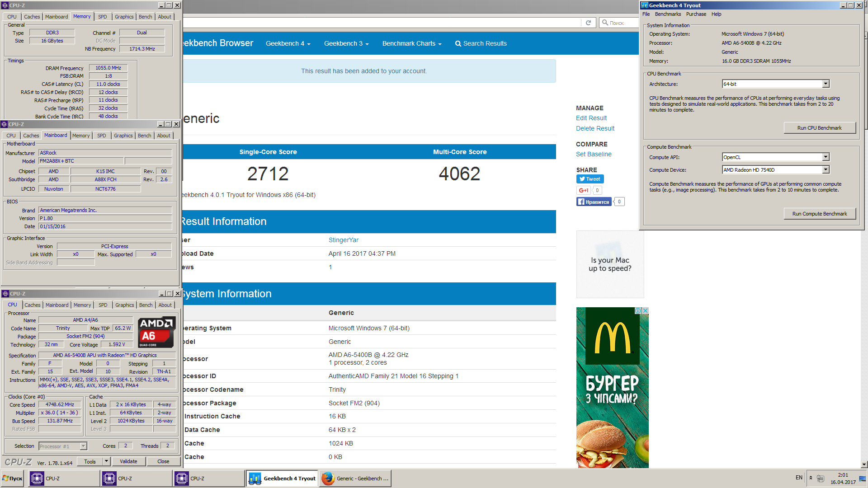Click the Search Results magnifier link

coord(481,43)
